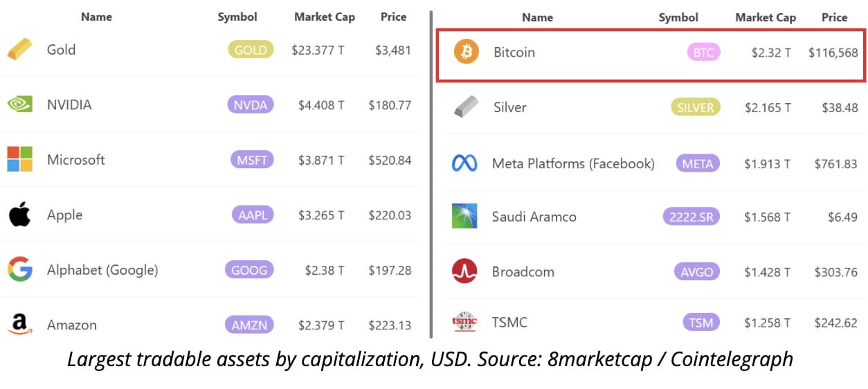This screenshot has width=868, height=389.
Task: Click the Apple logo icon
Action: pyautogui.click(x=19, y=215)
